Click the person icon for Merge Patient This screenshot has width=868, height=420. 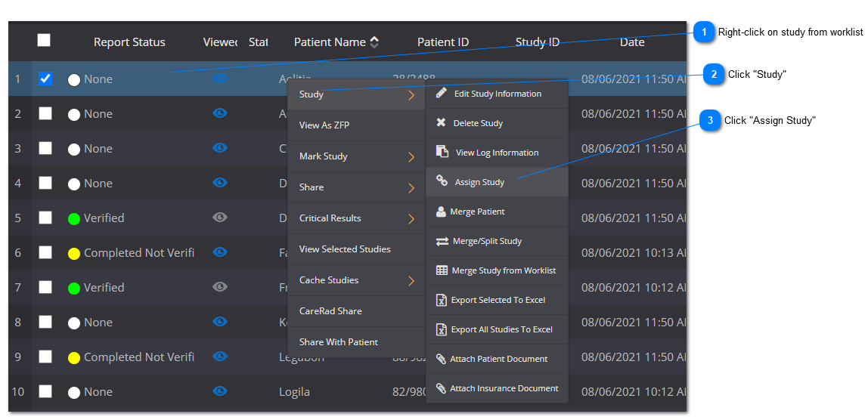[x=441, y=212]
